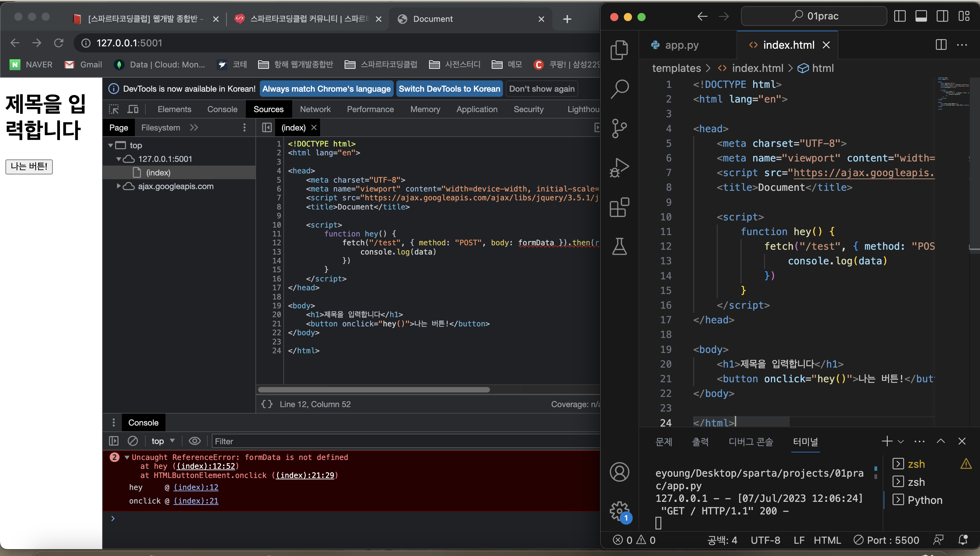This screenshot has height=556, width=980.
Task: Go forward in VS Code navigation
Action: click(x=724, y=16)
